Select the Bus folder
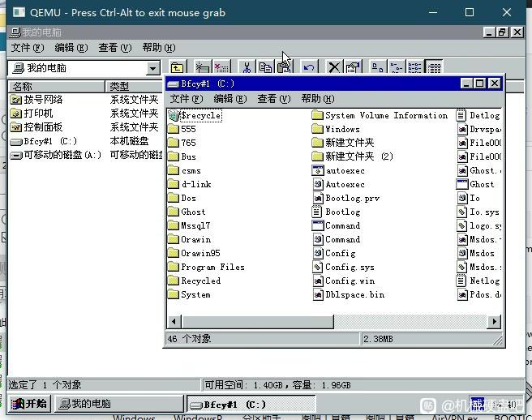The image size is (532, 420). [182, 156]
